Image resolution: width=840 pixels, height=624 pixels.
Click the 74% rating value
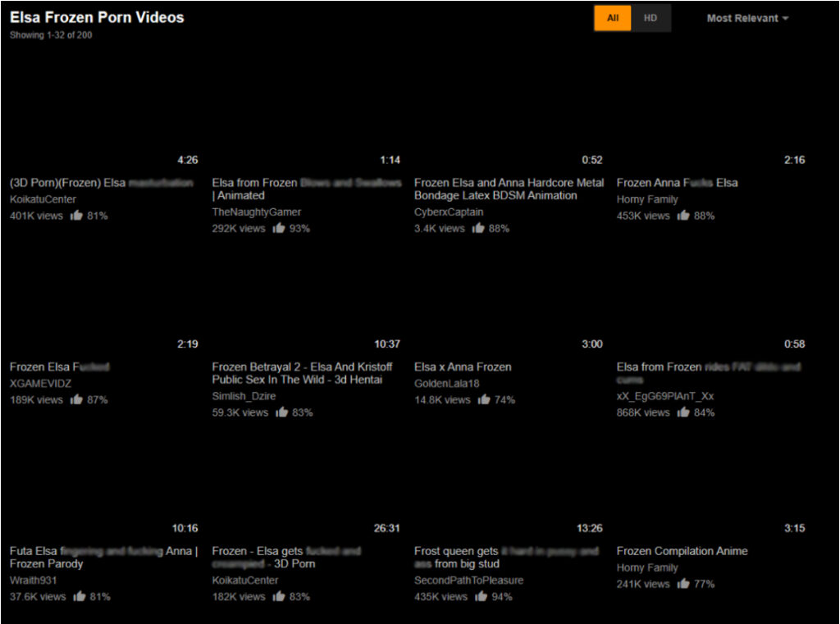pyautogui.click(x=504, y=399)
